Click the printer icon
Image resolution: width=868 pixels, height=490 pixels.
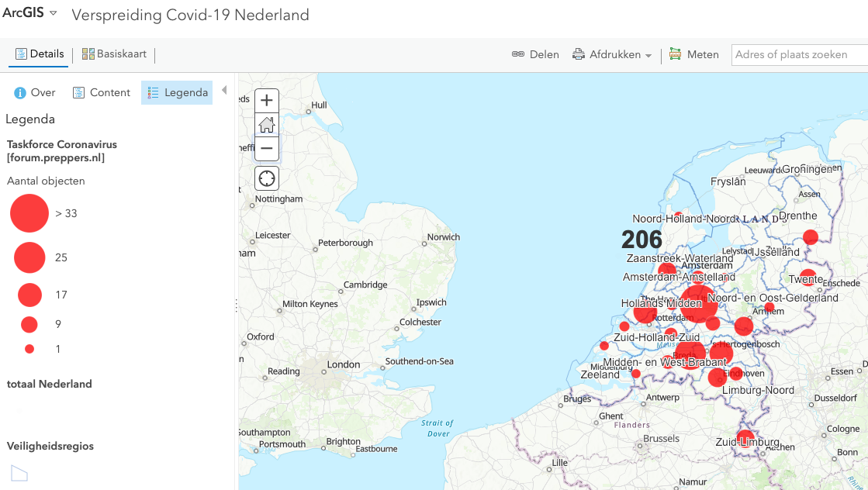coord(579,54)
